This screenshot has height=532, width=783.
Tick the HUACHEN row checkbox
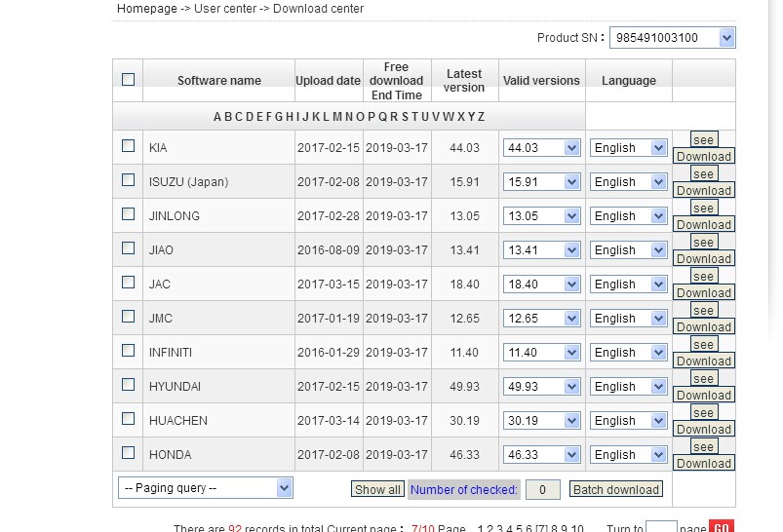tap(129, 418)
